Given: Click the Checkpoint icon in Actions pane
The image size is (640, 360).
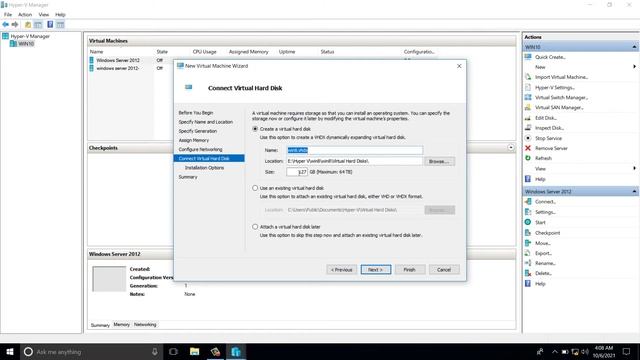Looking at the screenshot, I should click(x=528, y=233).
